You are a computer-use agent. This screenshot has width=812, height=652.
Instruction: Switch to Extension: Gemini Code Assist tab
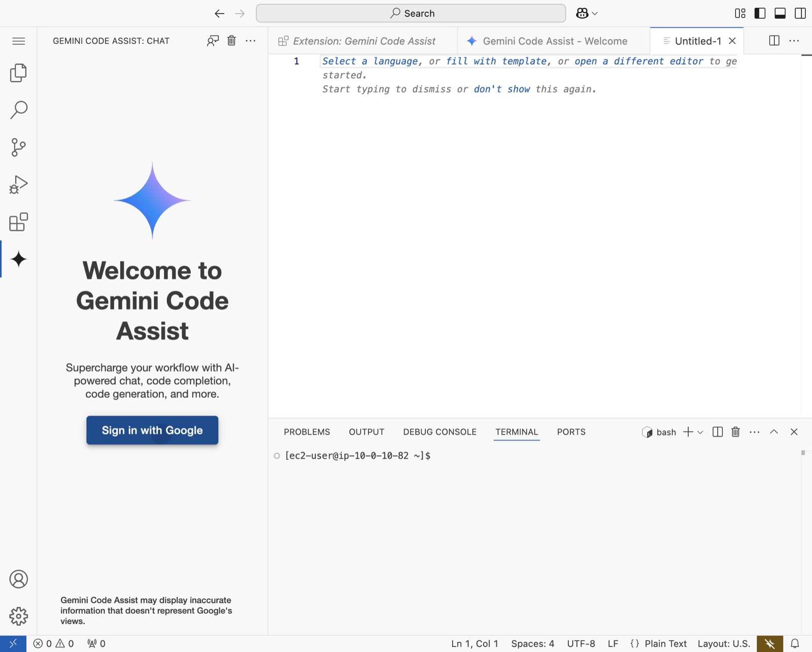coord(363,41)
